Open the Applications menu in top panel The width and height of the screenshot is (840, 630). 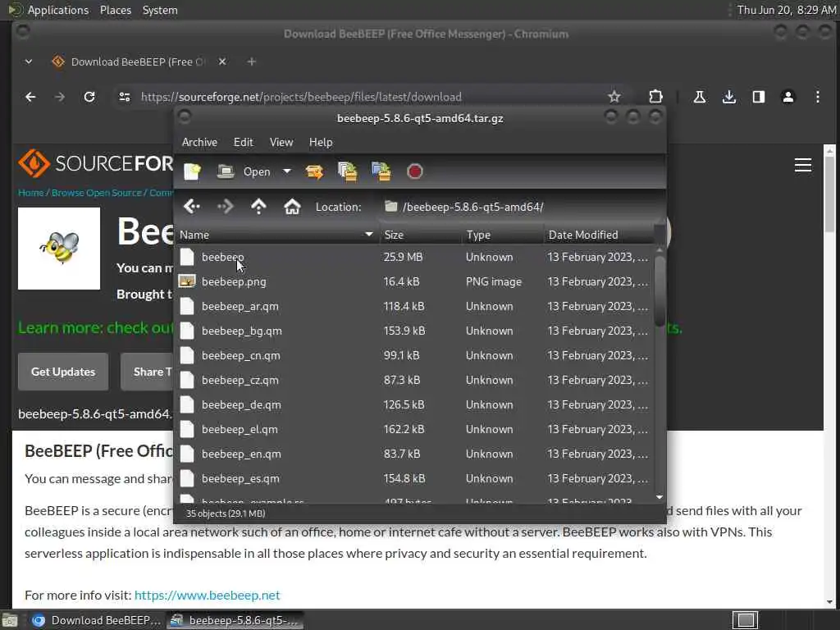[x=58, y=10]
